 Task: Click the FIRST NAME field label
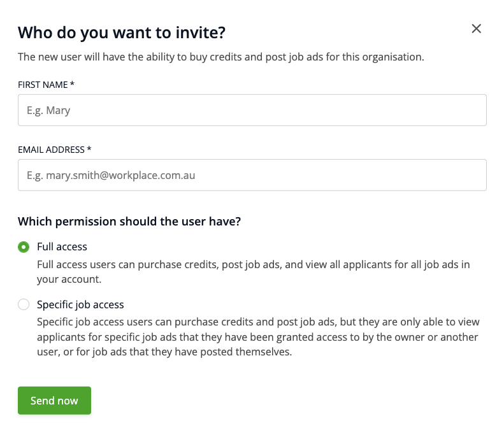(43, 85)
